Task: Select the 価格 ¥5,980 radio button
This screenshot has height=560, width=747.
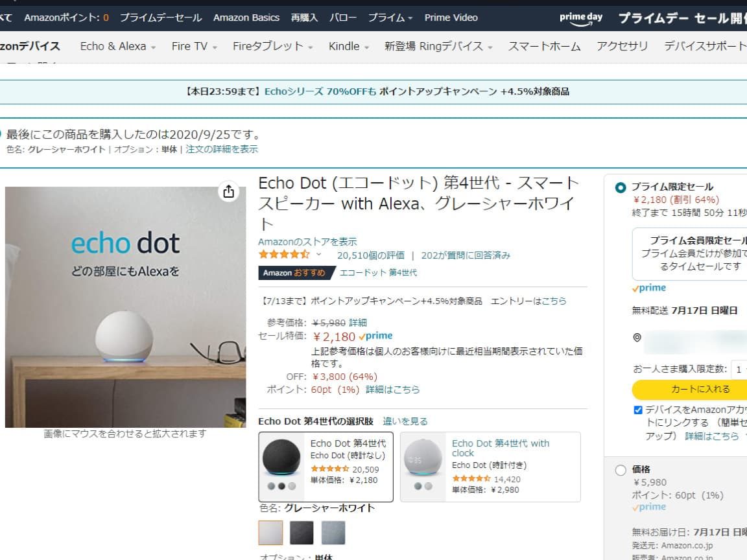Action: coord(621,470)
